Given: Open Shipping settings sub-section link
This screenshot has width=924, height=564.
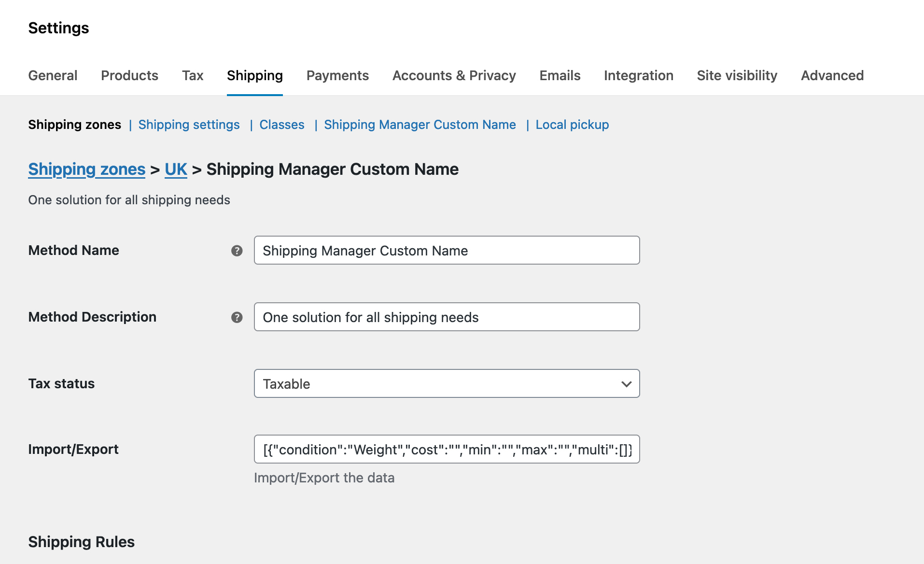Looking at the screenshot, I should coord(189,125).
